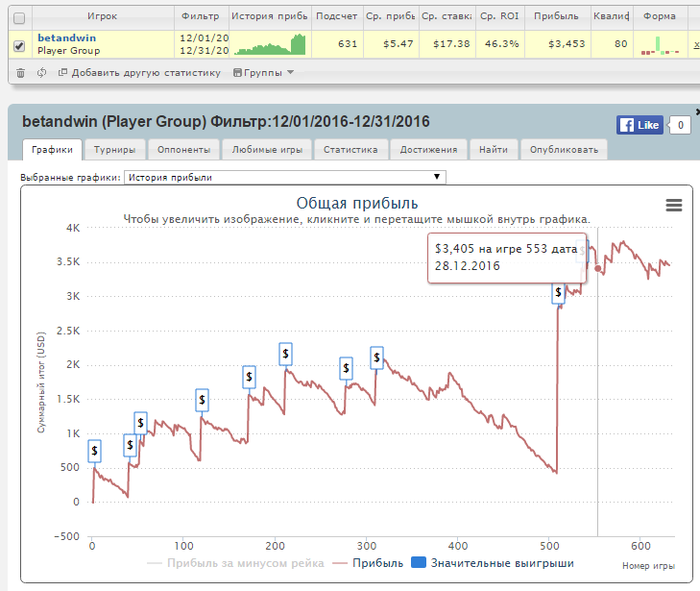Open the Найти tab
Screen dimensions: 700x591
point(493,150)
